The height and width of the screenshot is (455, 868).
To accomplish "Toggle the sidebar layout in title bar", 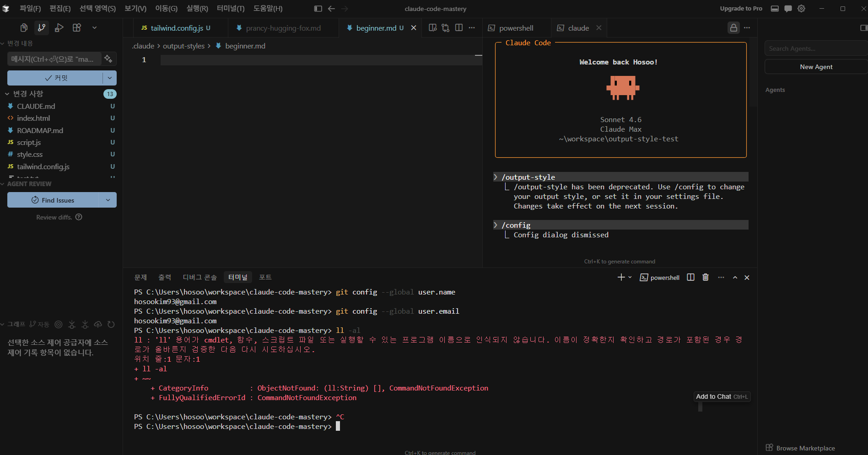I will (x=318, y=9).
